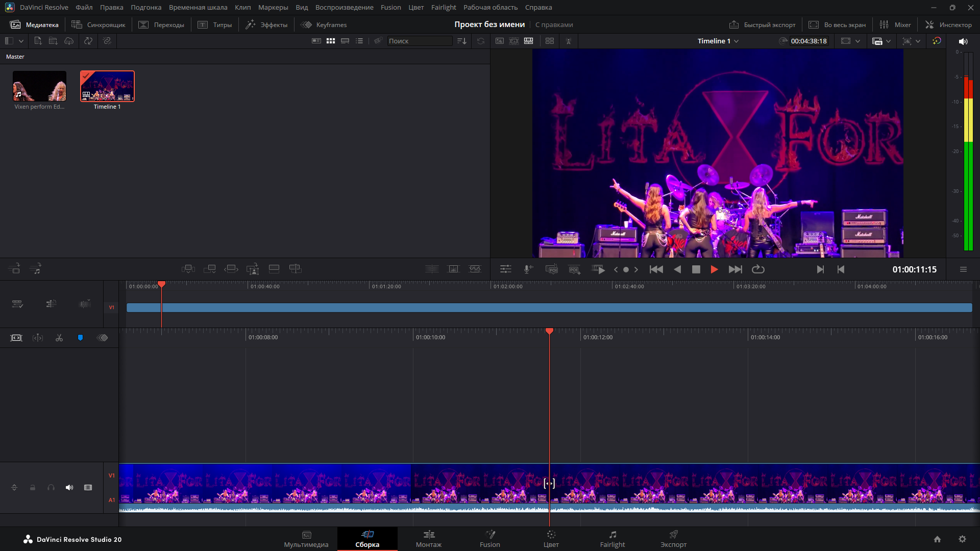Select the Vixen perform clip thumbnail
Image resolution: width=980 pixels, height=551 pixels.
(x=39, y=86)
